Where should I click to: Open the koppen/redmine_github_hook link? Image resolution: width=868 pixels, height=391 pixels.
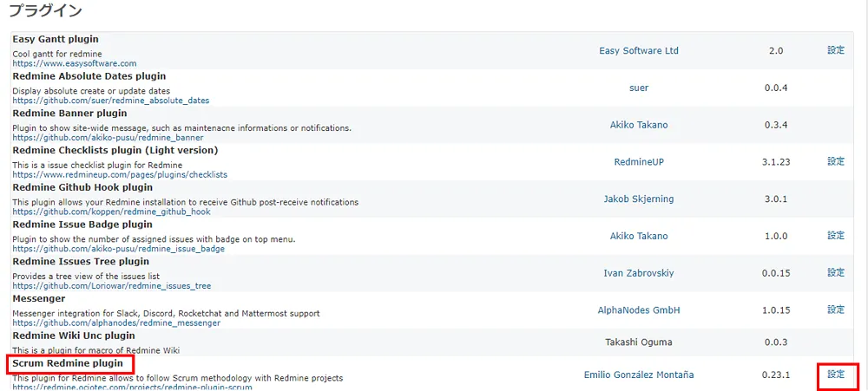point(111,212)
